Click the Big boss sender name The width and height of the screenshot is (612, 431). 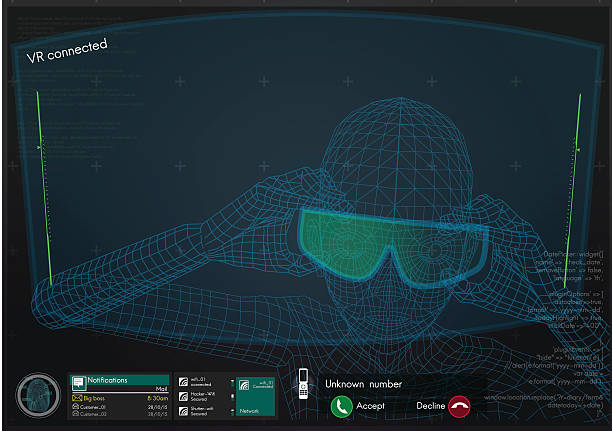[94, 398]
